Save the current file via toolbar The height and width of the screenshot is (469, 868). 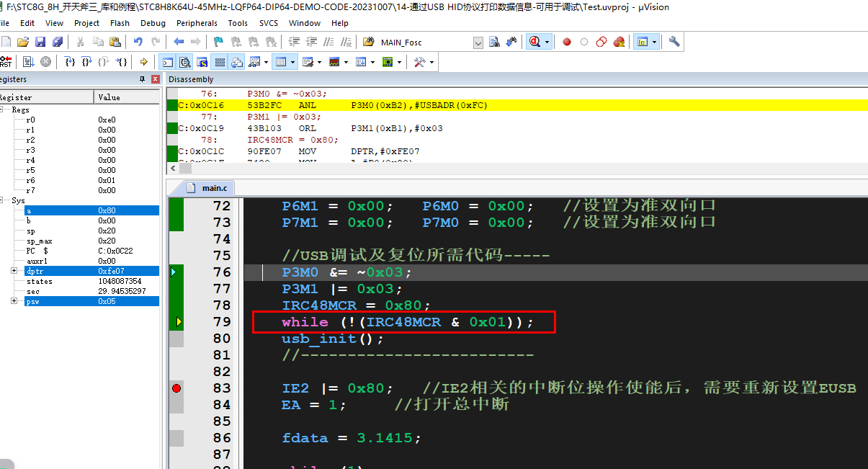point(40,42)
